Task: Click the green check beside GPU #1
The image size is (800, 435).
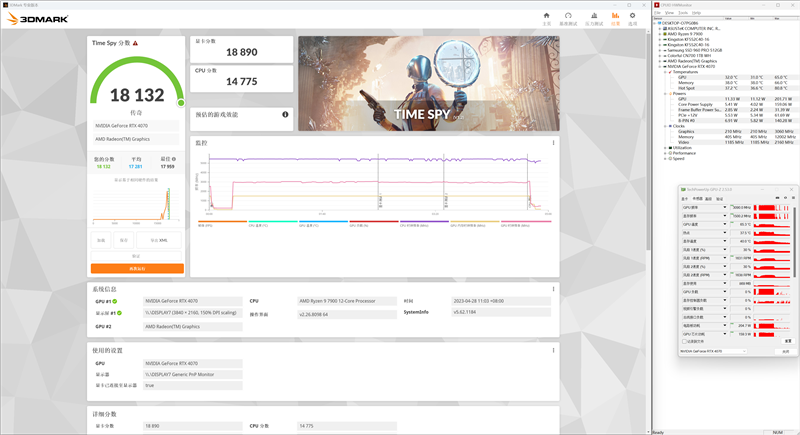Action: click(115, 301)
